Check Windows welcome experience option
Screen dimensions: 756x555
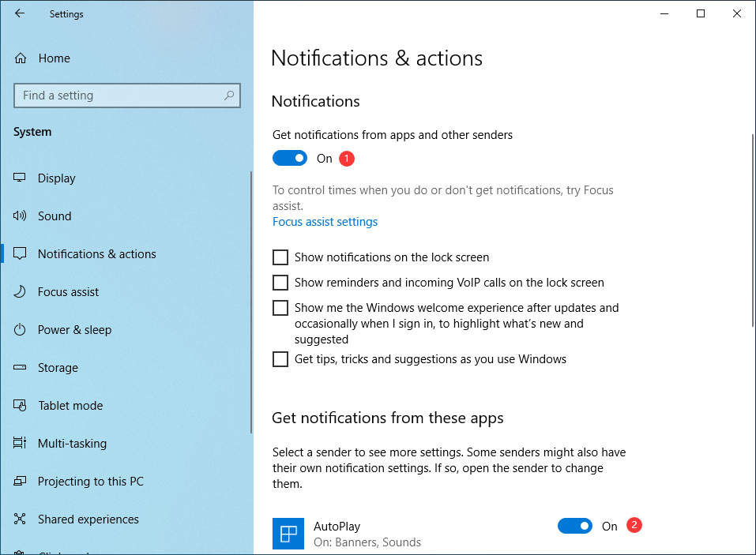[x=280, y=308]
